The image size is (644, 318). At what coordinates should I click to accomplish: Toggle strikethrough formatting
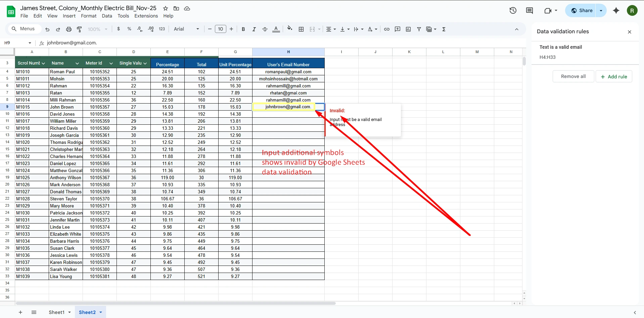tap(265, 29)
